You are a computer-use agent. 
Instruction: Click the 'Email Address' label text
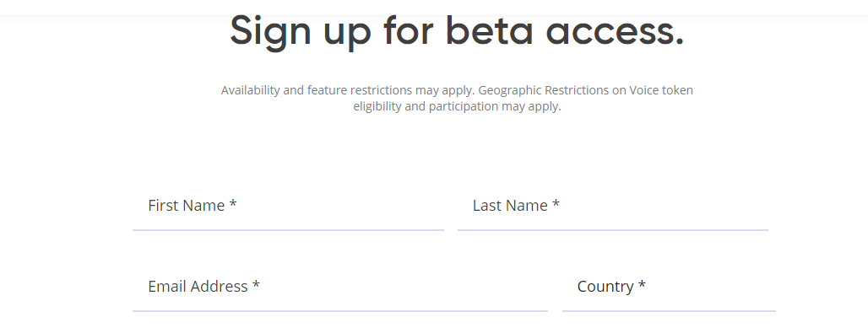tap(198, 286)
